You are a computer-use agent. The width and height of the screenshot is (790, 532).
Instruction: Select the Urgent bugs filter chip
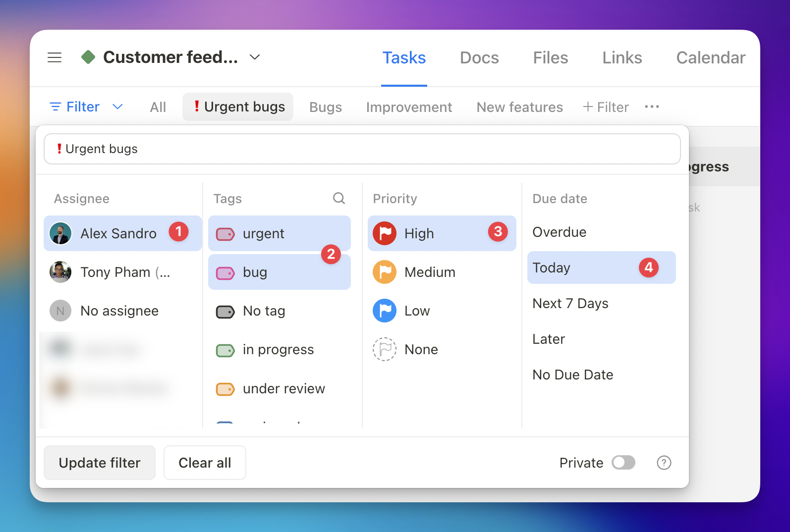pos(238,106)
